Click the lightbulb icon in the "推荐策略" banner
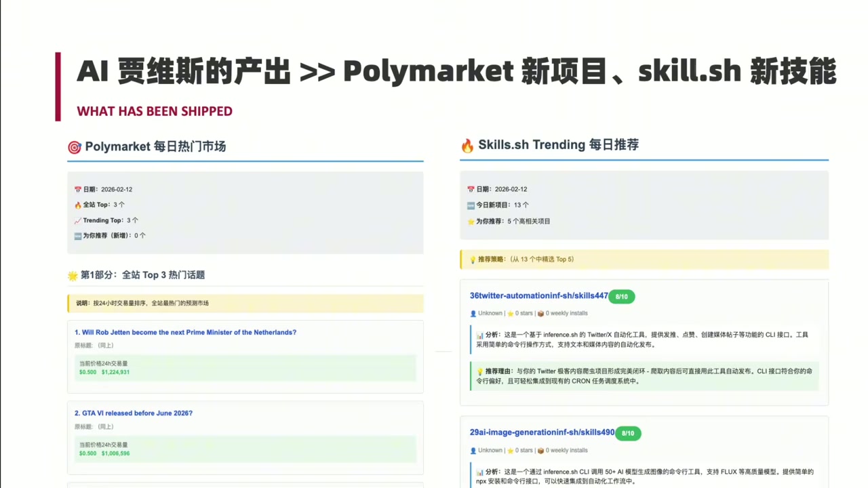The width and height of the screenshot is (868, 488). pyautogui.click(x=473, y=259)
